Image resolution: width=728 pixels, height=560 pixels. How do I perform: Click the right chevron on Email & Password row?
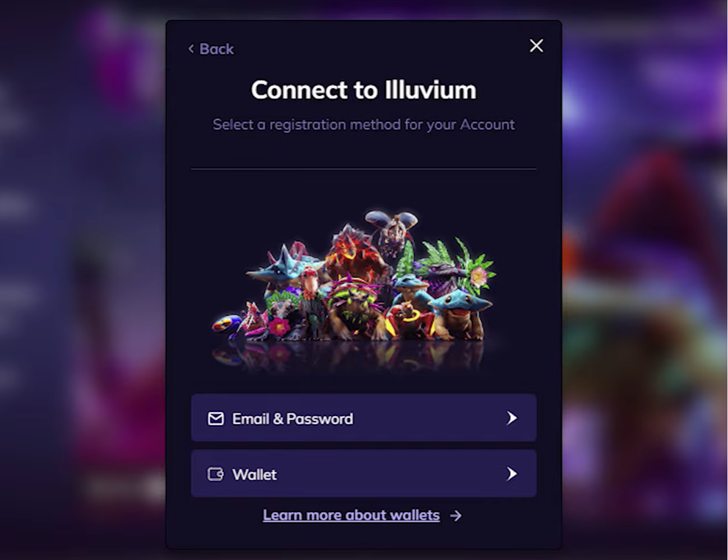[512, 418]
